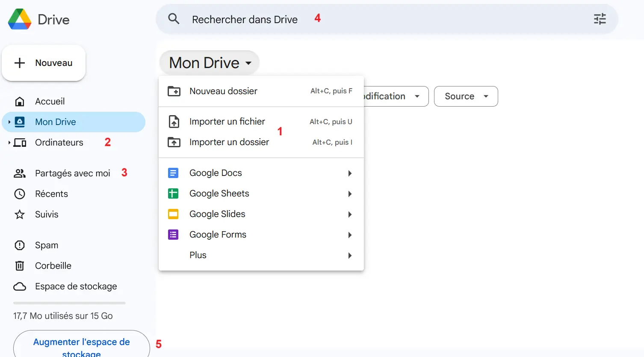Open Espace de stockage via the cloud icon

point(20,286)
